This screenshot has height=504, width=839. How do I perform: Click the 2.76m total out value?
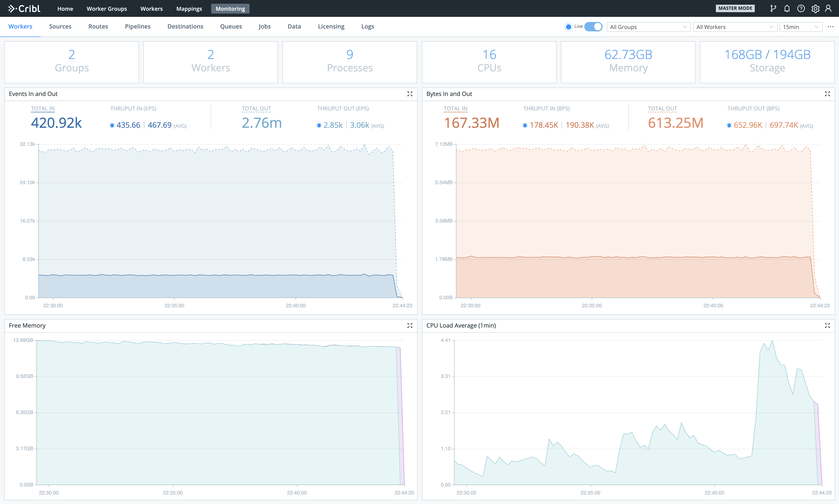262,123
